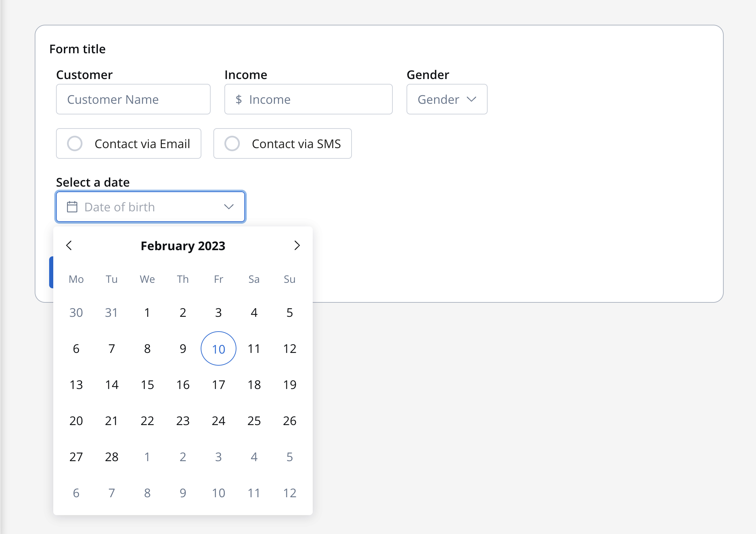Image resolution: width=756 pixels, height=534 pixels.
Task: Select February 1 in first week
Action: pos(147,312)
